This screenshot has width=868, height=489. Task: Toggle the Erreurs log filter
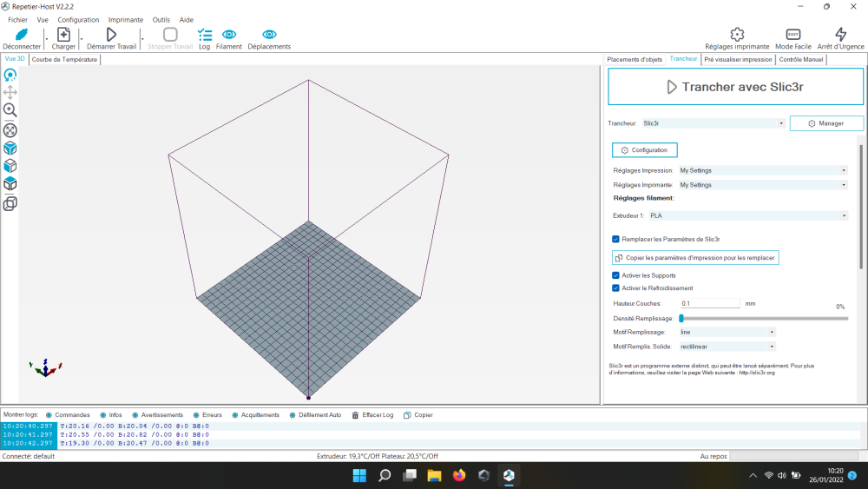click(207, 415)
